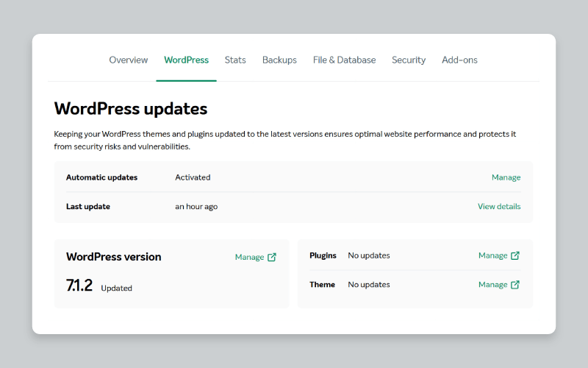Image resolution: width=588 pixels, height=368 pixels.
Task: Click the 'WordPress version' heading
Action: [x=114, y=257]
